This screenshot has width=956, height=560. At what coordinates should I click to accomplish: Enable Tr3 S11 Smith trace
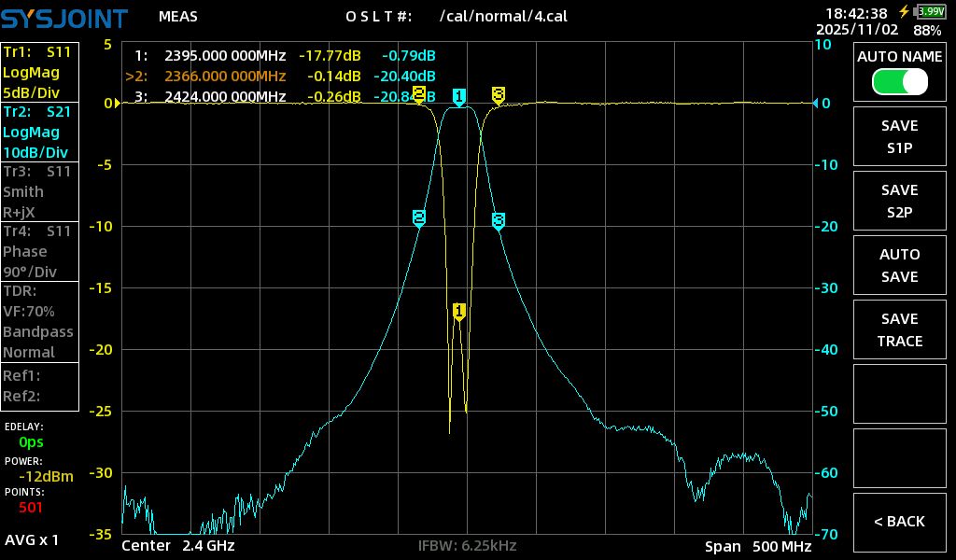pos(40,191)
